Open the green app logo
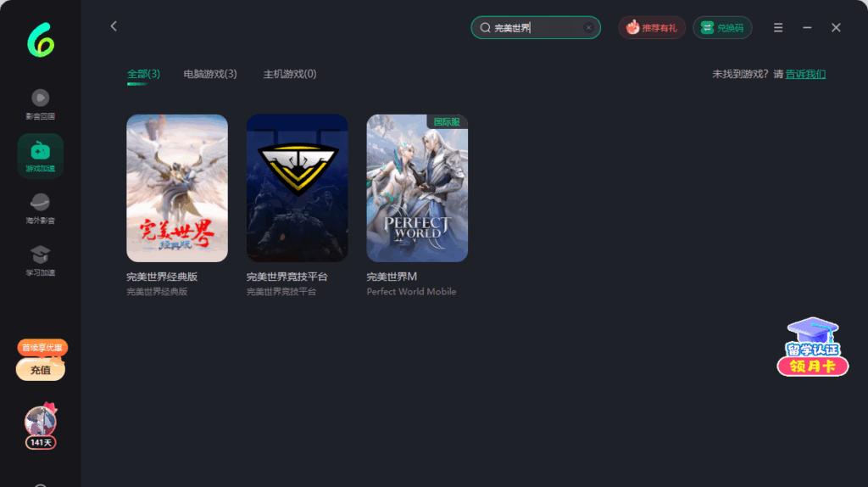The image size is (868, 487). 41,40
